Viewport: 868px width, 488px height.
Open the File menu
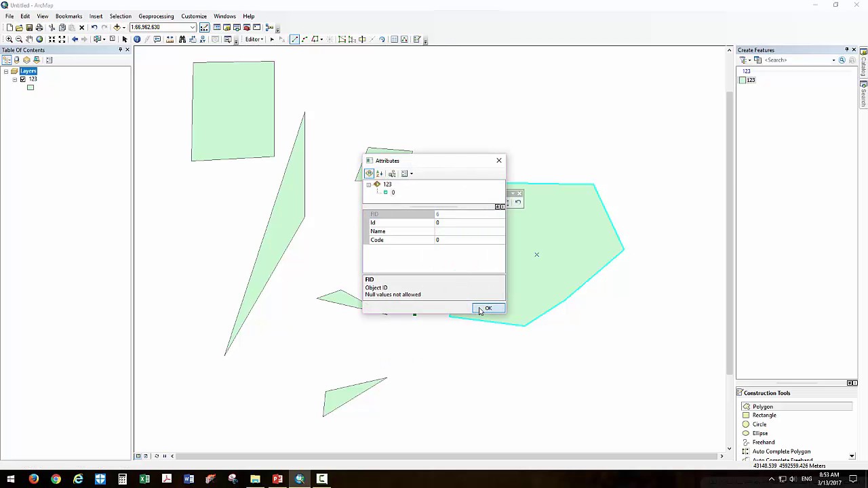pyautogui.click(x=9, y=16)
